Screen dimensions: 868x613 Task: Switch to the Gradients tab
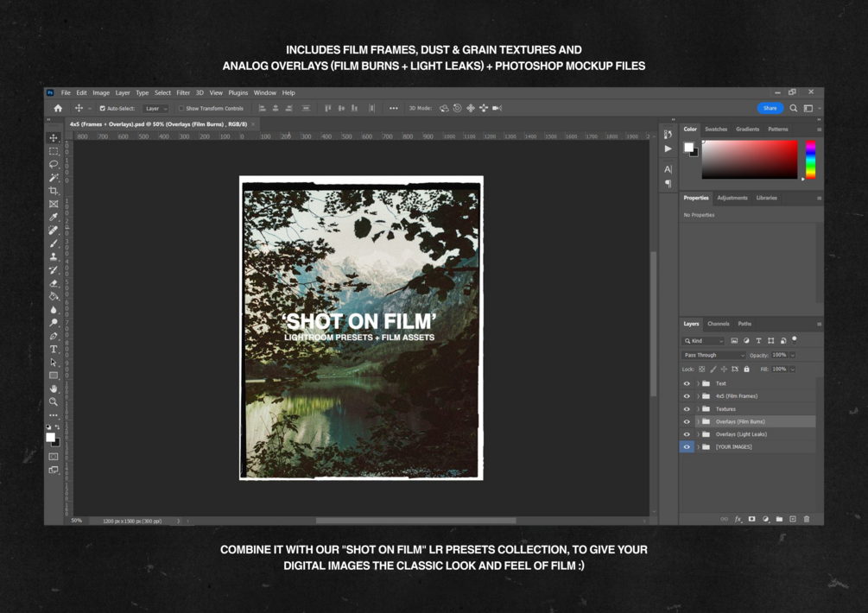(747, 129)
